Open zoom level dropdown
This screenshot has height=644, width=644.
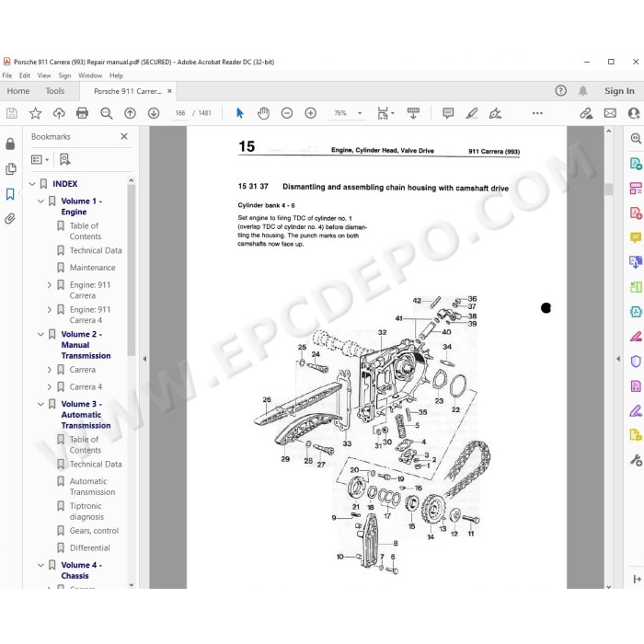pyautogui.click(x=360, y=113)
